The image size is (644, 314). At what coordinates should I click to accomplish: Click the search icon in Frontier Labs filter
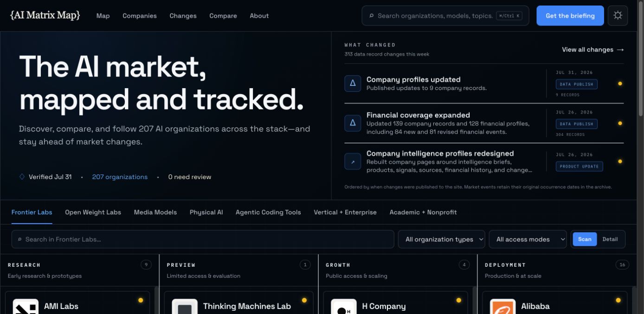pos(19,239)
